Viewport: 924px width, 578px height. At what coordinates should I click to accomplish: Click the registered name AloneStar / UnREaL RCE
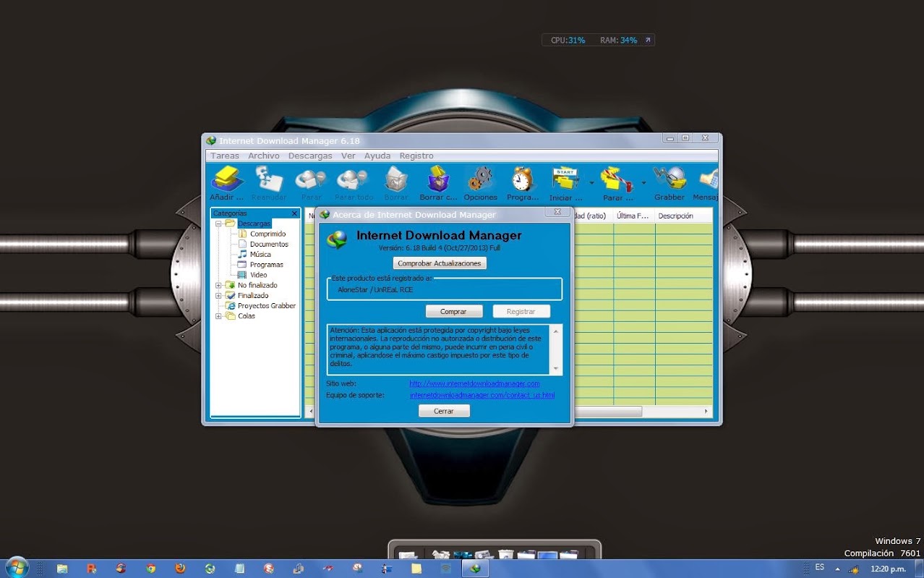375,289
